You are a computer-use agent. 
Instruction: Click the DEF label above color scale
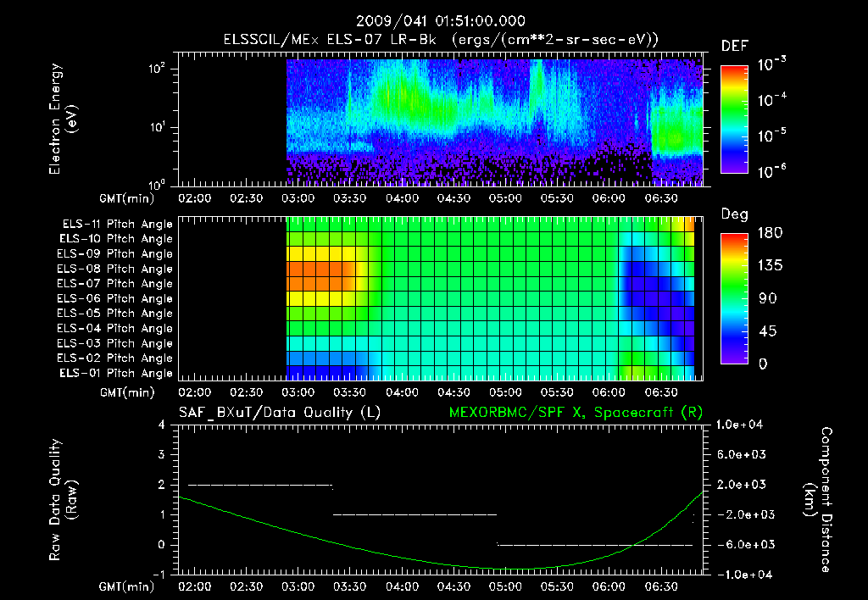(x=735, y=47)
